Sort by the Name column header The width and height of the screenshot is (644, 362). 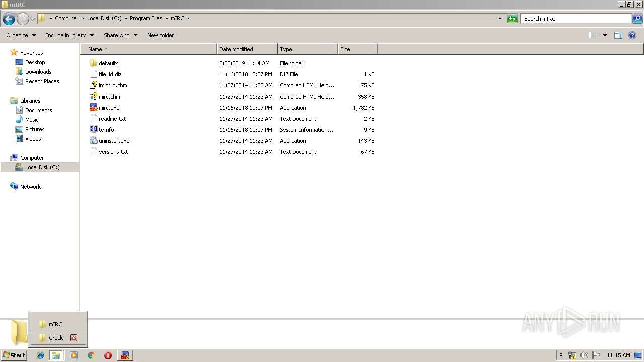pyautogui.click(x=148, y=49)
